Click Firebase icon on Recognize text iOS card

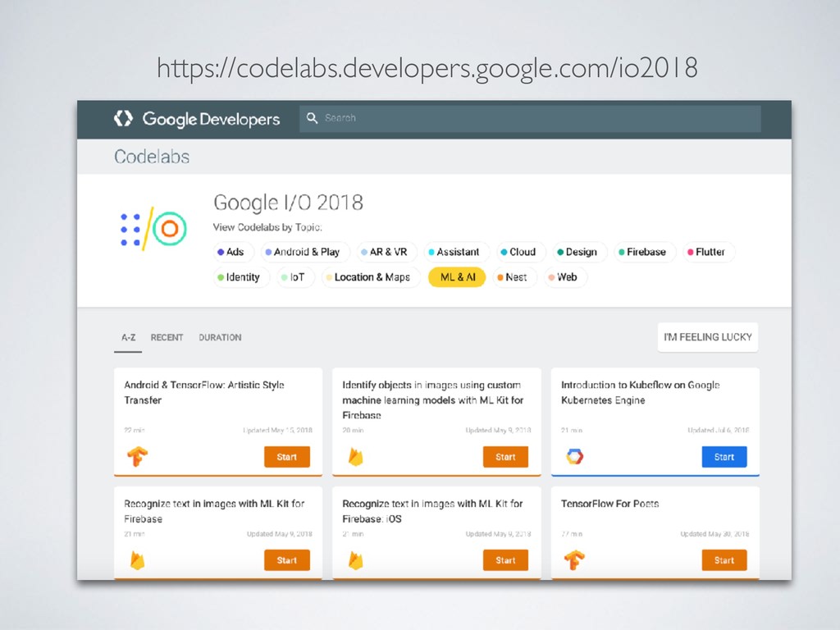(356, 560)
